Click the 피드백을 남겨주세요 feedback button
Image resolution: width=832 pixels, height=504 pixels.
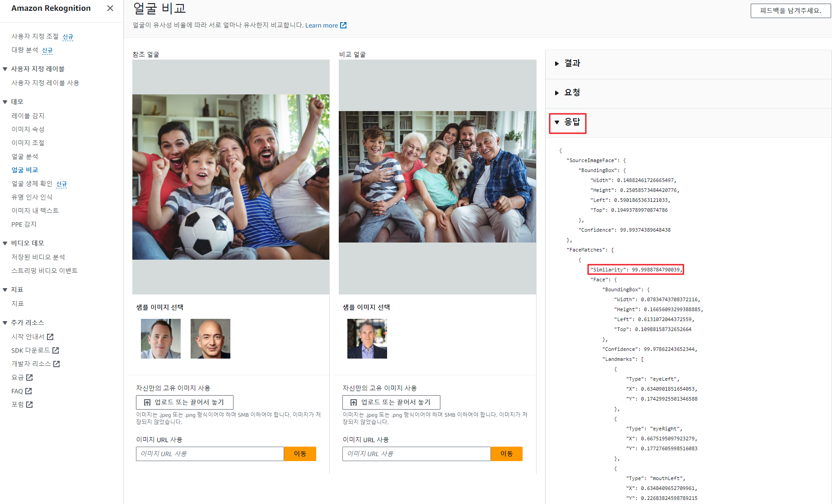point(790,10)
